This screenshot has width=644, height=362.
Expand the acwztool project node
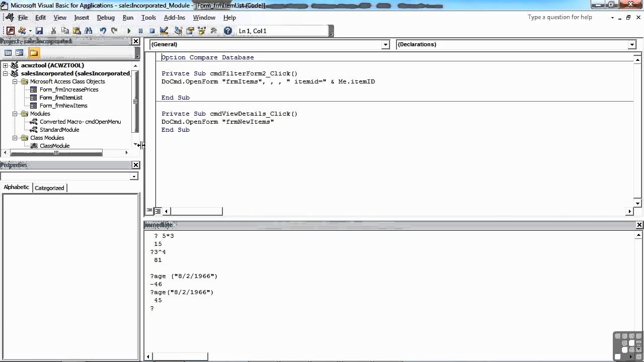coord(5,65)
